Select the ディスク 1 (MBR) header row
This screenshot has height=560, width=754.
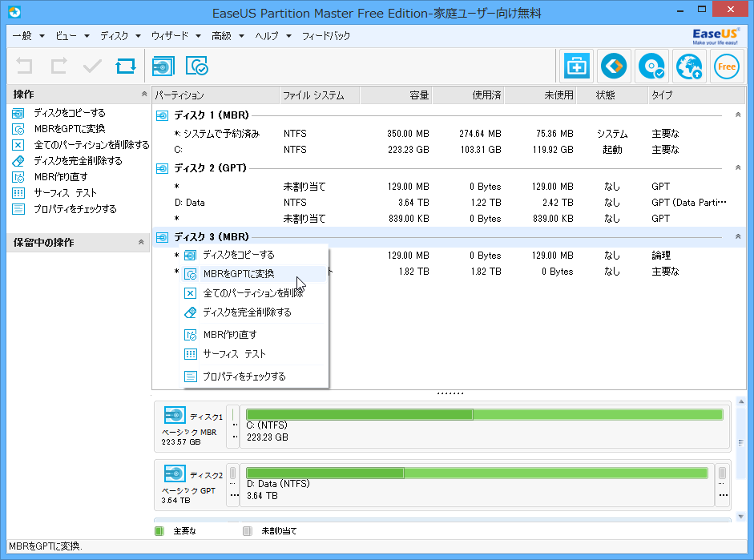tap(450, 115)
